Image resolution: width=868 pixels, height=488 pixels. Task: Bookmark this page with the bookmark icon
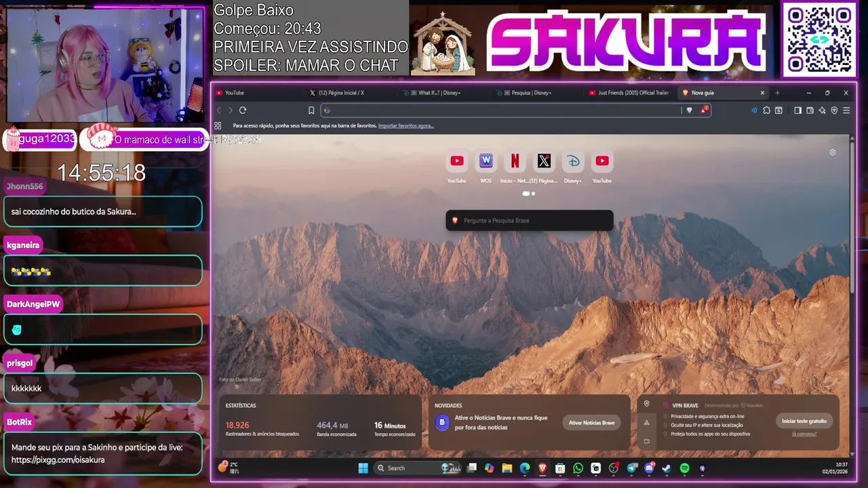pyautogui.click(x=311, y=110)
